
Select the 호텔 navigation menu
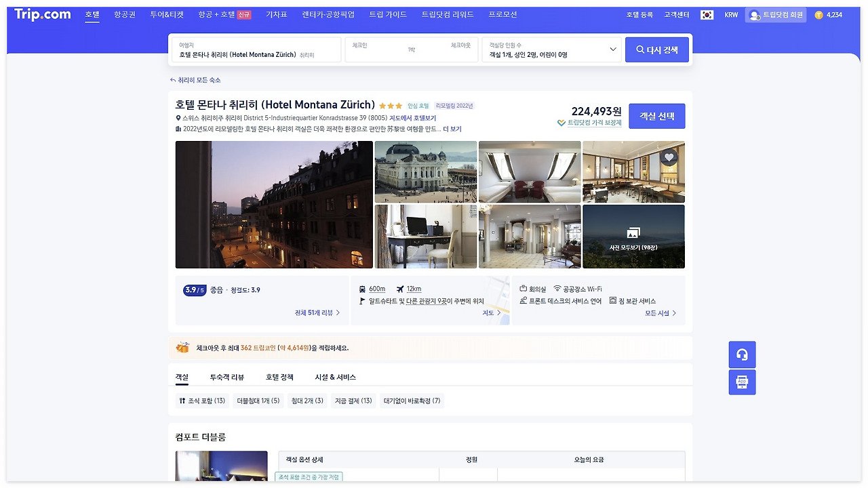[x=92, y=14]
